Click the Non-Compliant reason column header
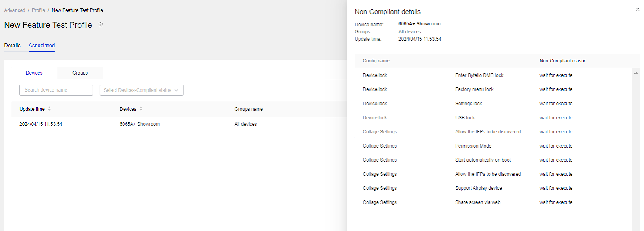Image resolution: width=644 pixels, height=231 pixels. [x=563, y=61]
